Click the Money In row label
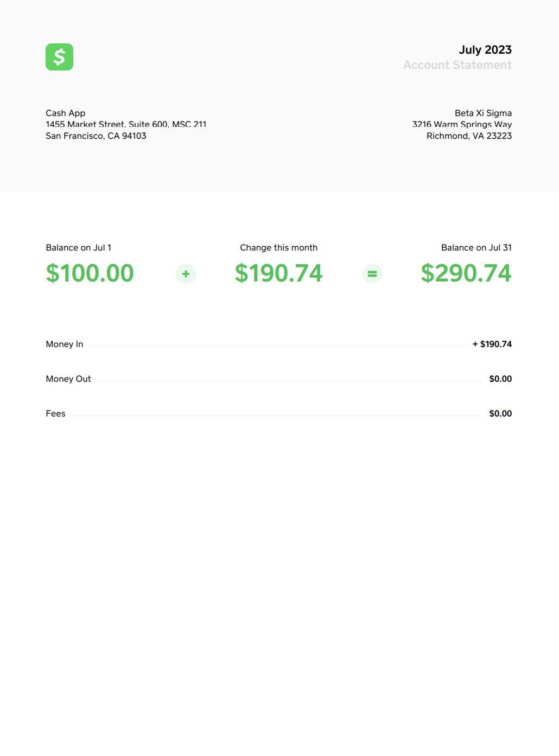 [x=65, y=344]
